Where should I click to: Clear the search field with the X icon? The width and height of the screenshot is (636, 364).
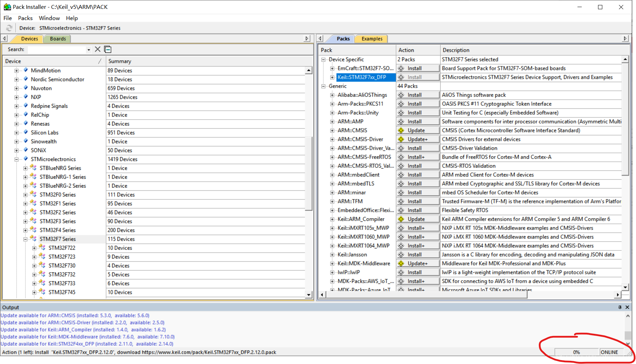[98, 49]
